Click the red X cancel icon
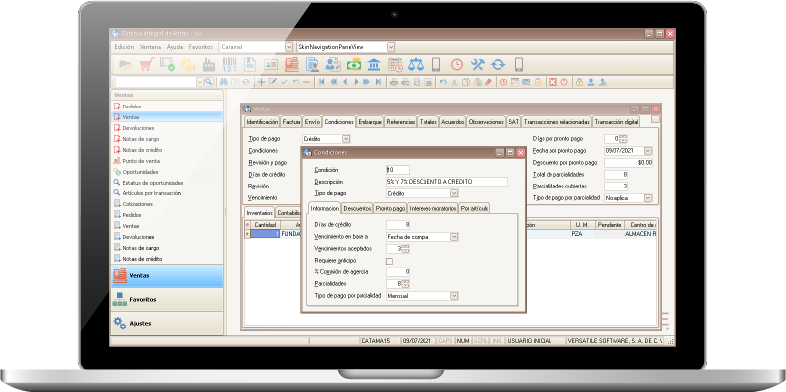 (552, 82)
